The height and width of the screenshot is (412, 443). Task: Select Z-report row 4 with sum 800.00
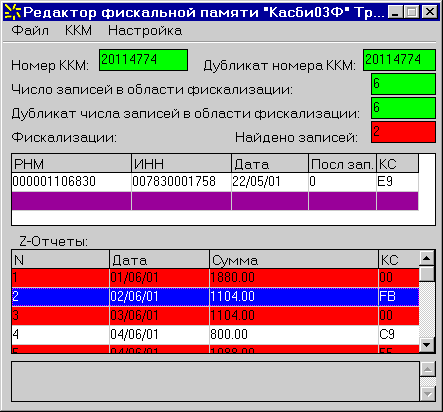[215, 335]
